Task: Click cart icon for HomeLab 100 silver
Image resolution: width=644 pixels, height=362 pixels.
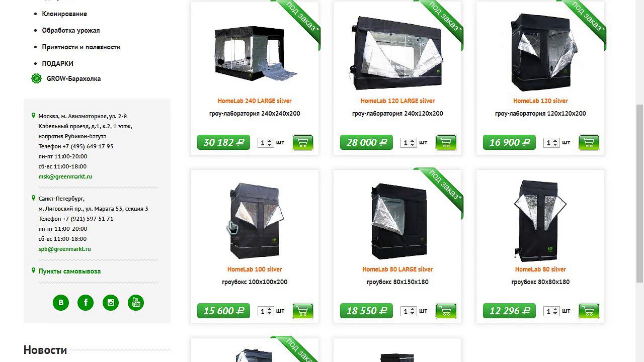Action: point(303,311)
